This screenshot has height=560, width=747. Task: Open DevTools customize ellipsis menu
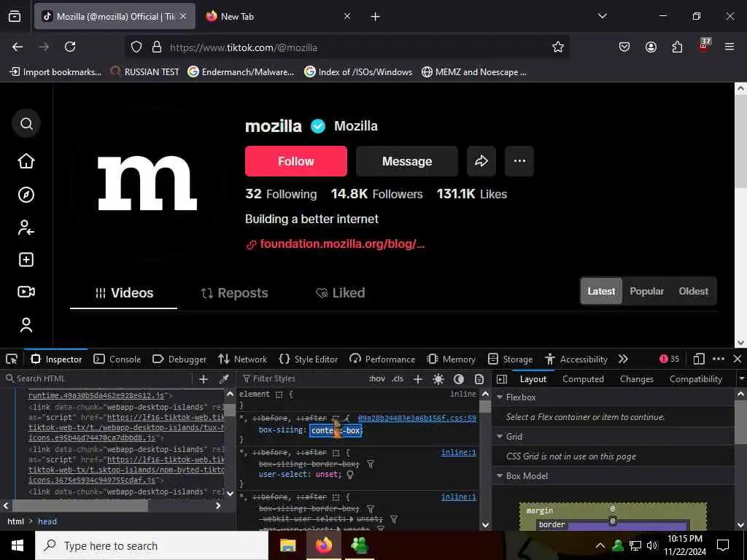(719, 359)
